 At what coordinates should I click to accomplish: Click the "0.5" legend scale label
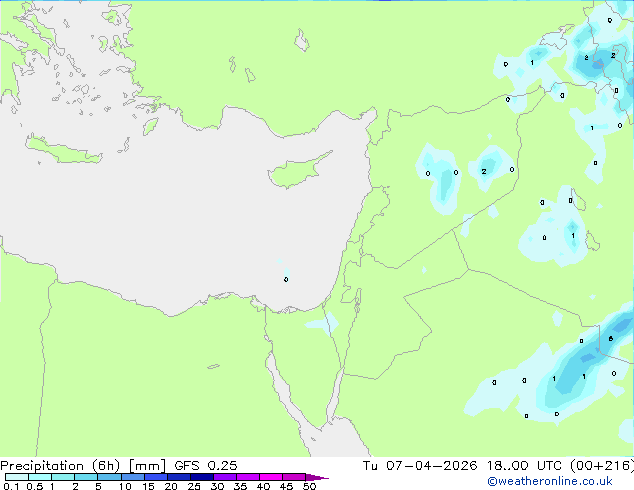click(x=35, y=486)
